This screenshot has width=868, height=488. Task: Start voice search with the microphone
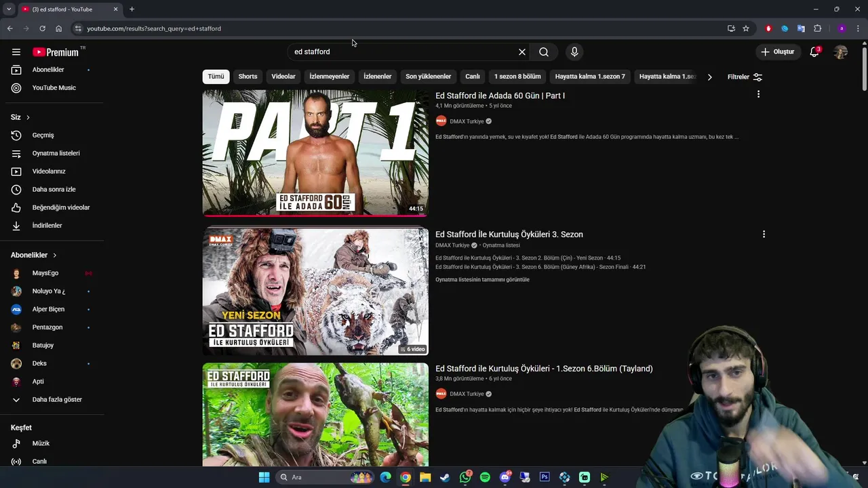[574, 52]
